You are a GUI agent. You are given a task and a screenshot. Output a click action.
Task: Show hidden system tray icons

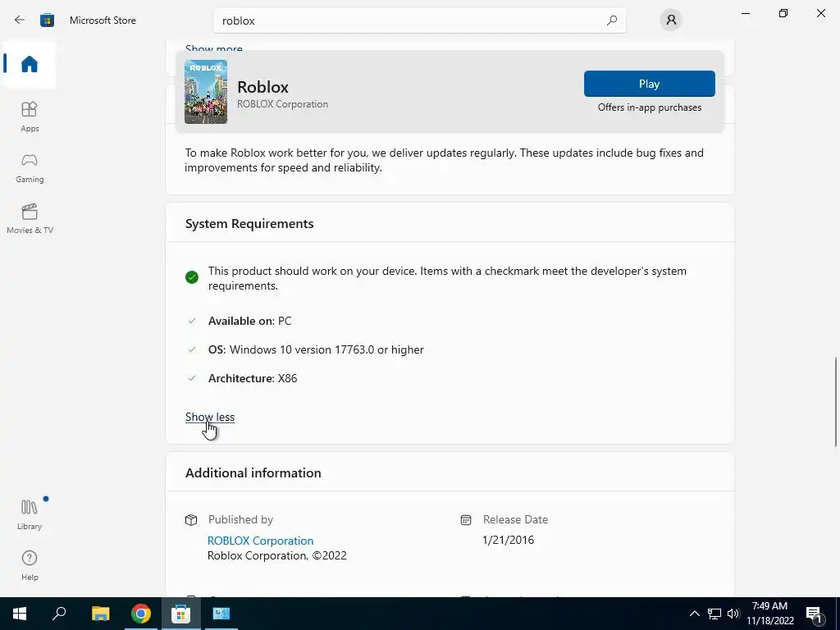pyautogui.click(x=694, y=614)
